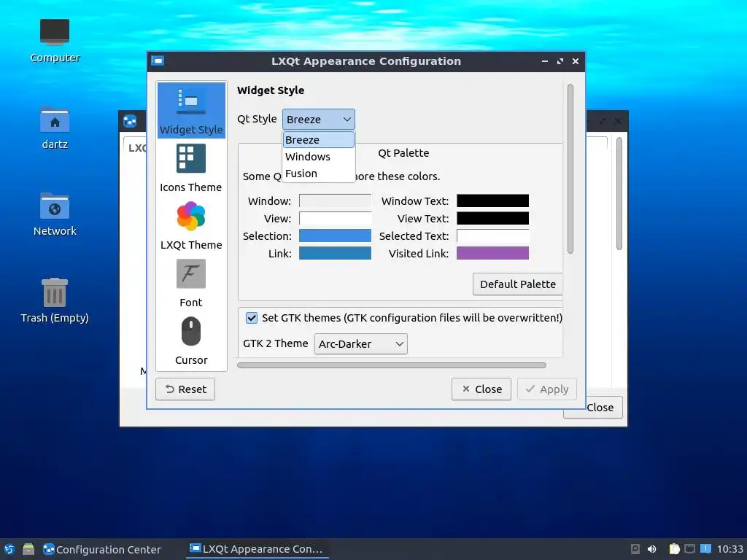This screenshot has width=747, height=560.
Task: Select the Network desktop icon
Action: point(55,214)
